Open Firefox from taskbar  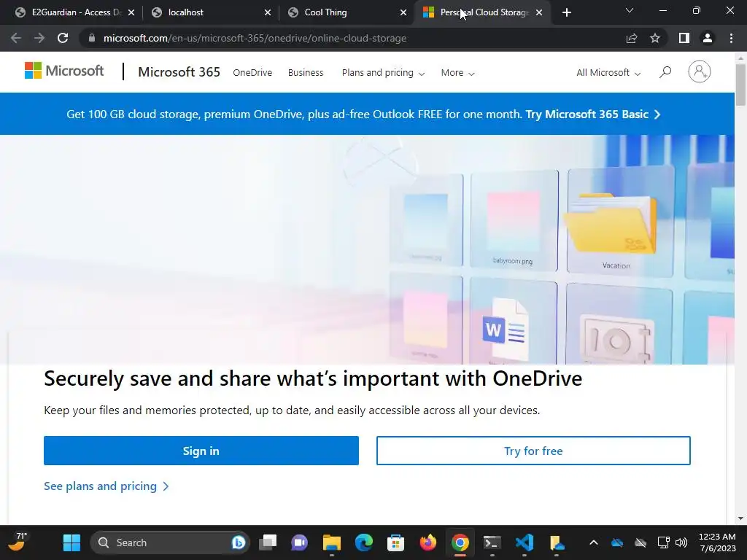coord(427,542)
